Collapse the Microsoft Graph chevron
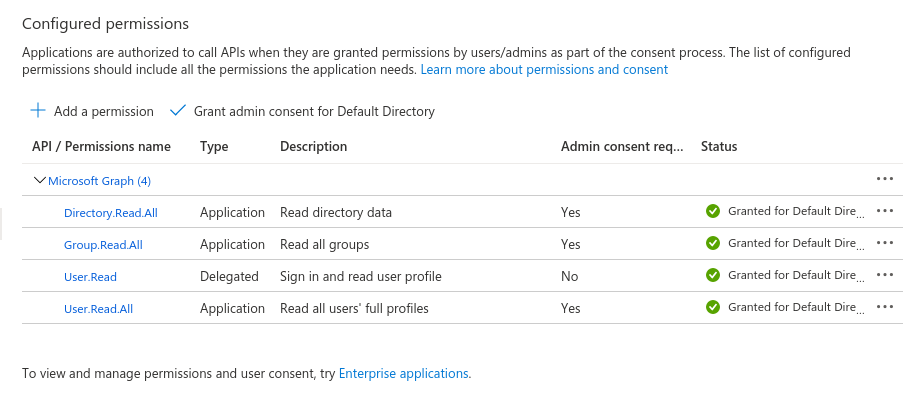This screenshot has width=918, height=395. (x=40, y=180)
